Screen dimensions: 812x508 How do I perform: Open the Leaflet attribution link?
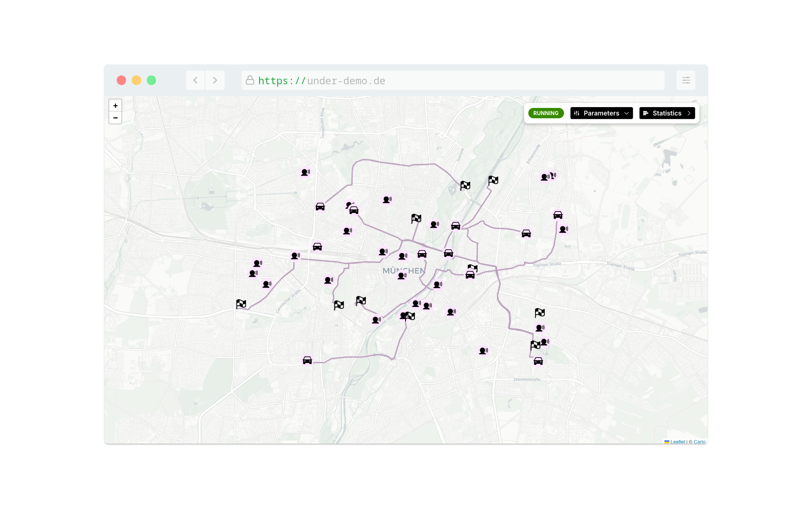(x=677, y=442)
